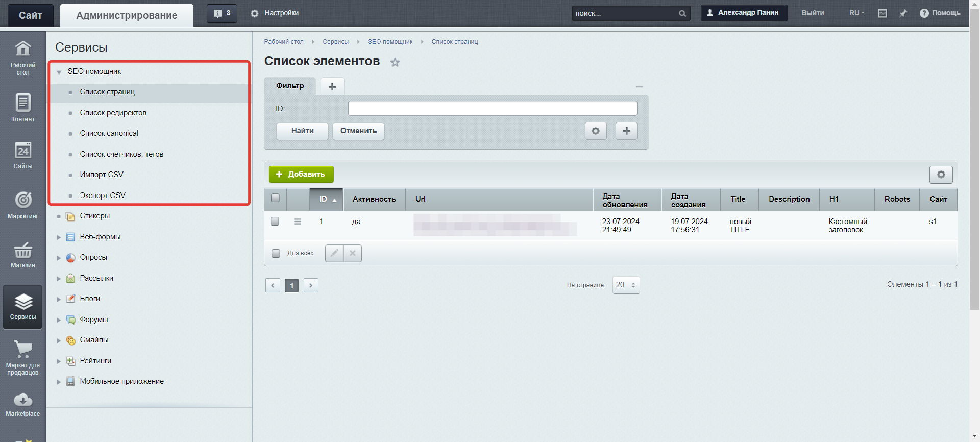Switch to the Сайт tab
The width and height of the screenshot is (980, 442).
[31, 15]
